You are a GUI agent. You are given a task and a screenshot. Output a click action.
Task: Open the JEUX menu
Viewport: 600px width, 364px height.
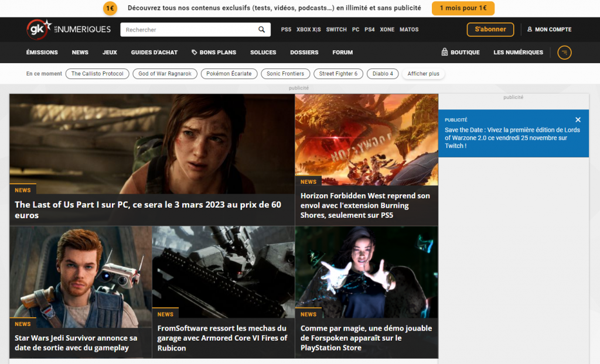tap(110, 53)
